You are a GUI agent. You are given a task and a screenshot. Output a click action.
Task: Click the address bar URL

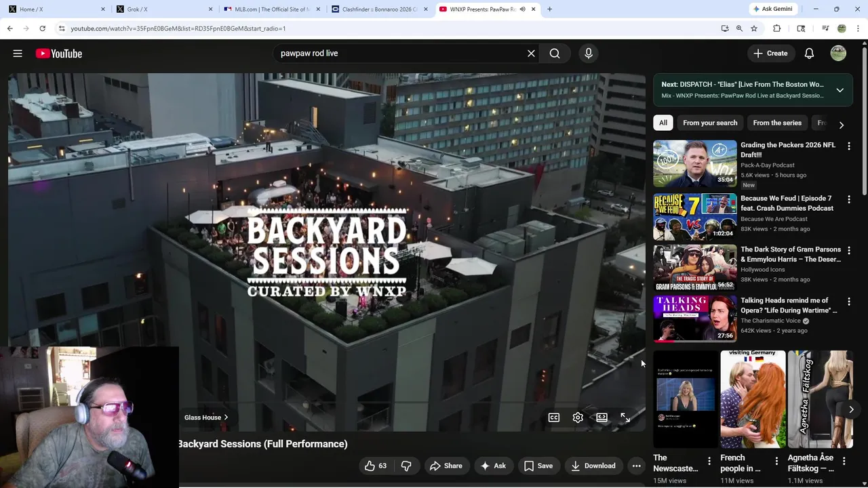(178, 28)
